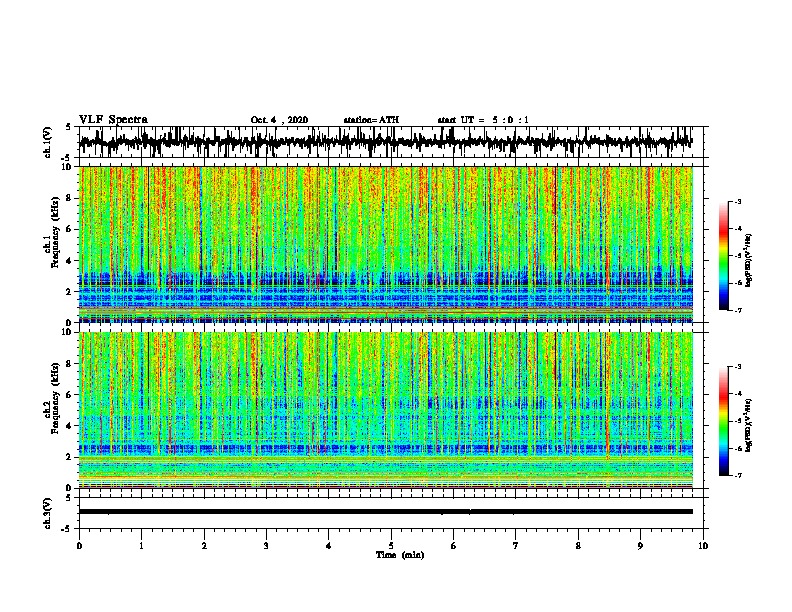Click the log(PSD) label beside ch.2 color scale
The width and height of the screenshot is (792, 612).
point(749,426)
